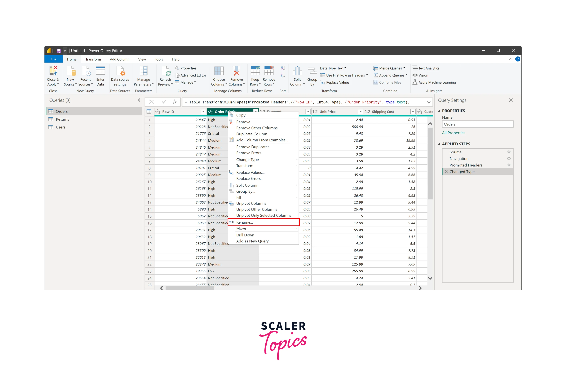Click the horizontal scrollbar thumb

click(x=190, y=288)
